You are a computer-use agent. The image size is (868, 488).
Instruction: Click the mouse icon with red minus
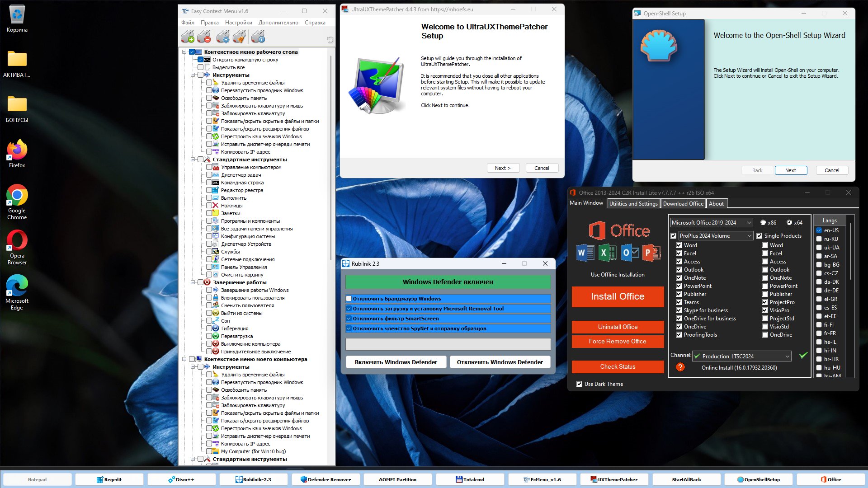[x=204, y=37]
